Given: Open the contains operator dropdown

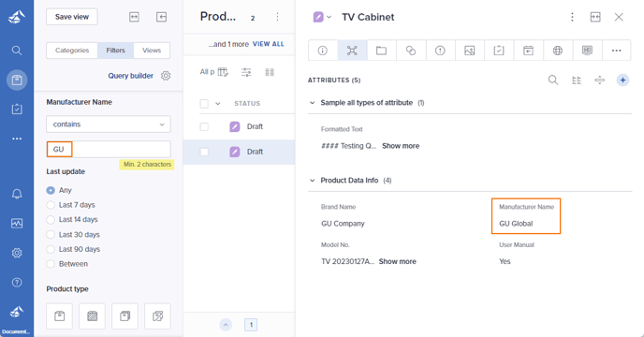Looking at the screenshot, I should coord(109,125).
